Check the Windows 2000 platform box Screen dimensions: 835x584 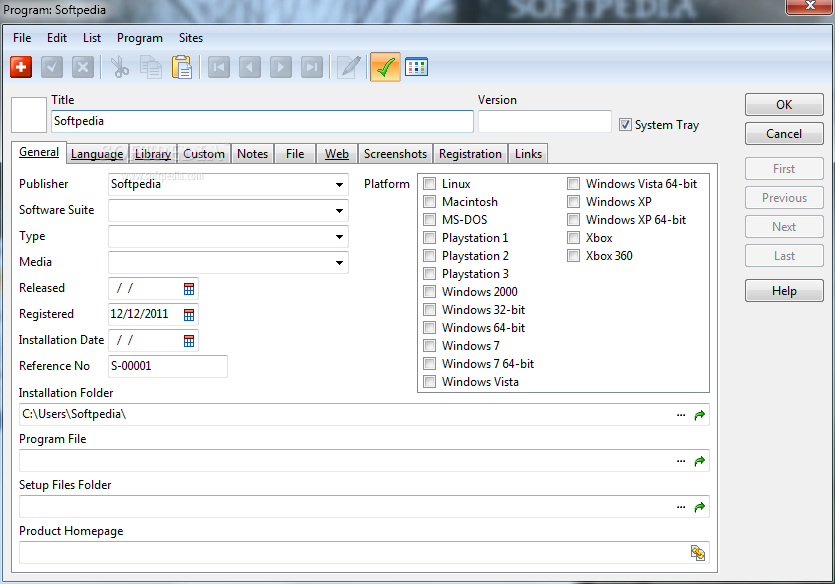[429, 292]
